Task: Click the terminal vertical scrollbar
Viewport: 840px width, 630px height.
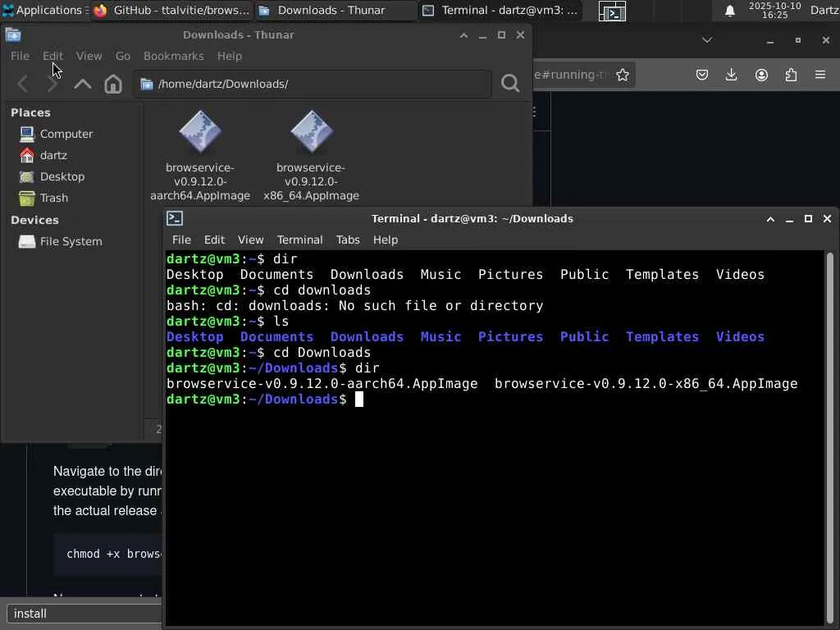Action: 830,438
